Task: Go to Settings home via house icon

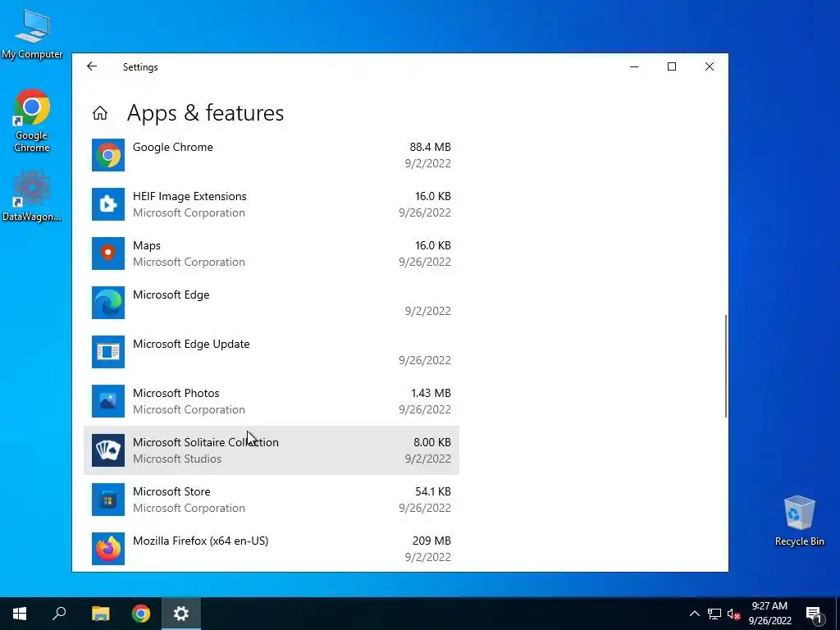Action: pos(99,113)
